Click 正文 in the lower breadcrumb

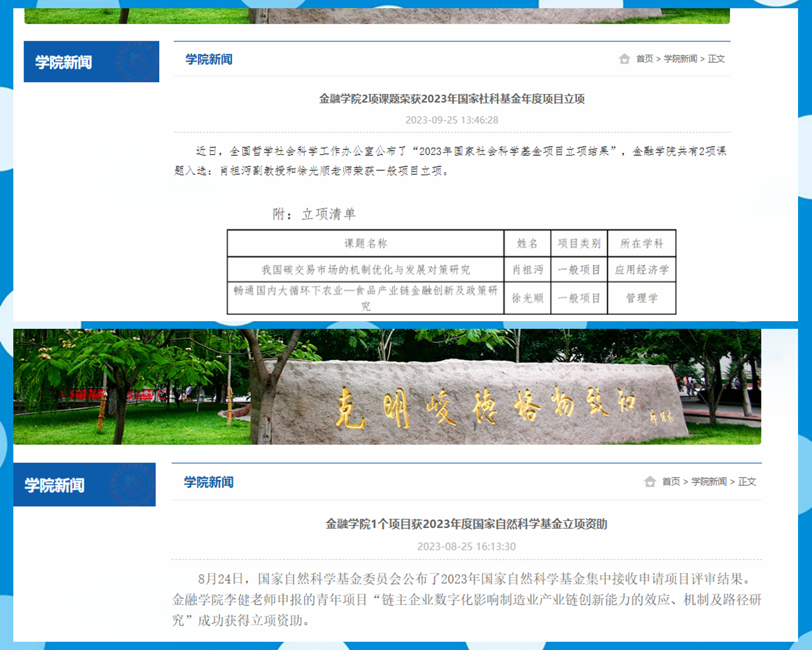(747, 482)
